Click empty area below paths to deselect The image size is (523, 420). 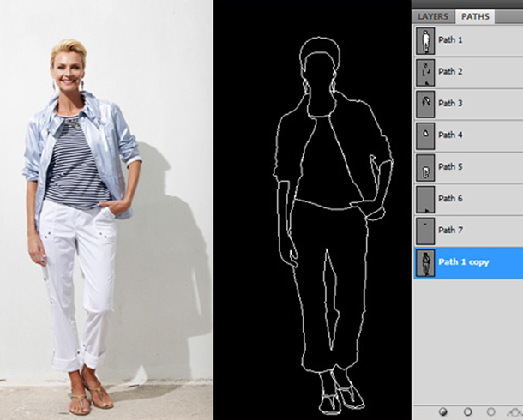pyautogui.click(x=467, y=343)
